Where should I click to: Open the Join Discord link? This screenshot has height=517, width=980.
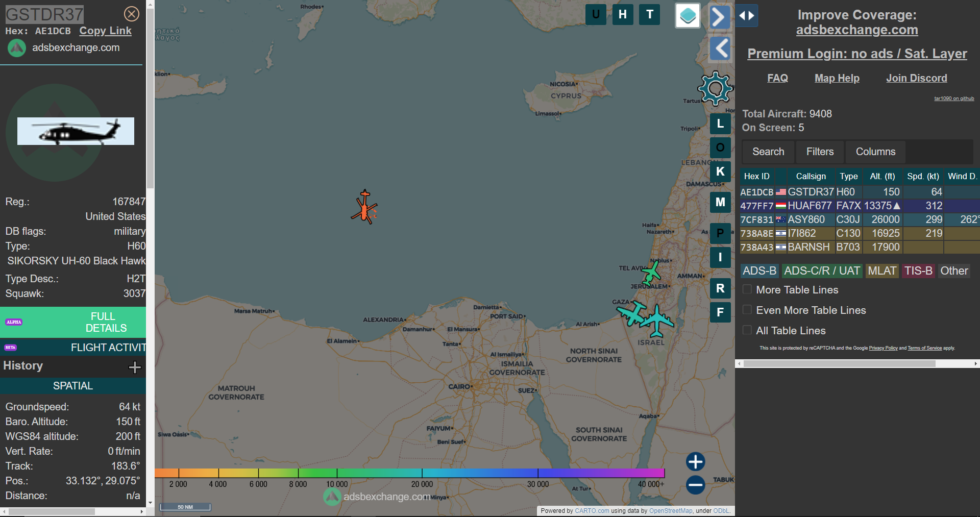point(917,78)
